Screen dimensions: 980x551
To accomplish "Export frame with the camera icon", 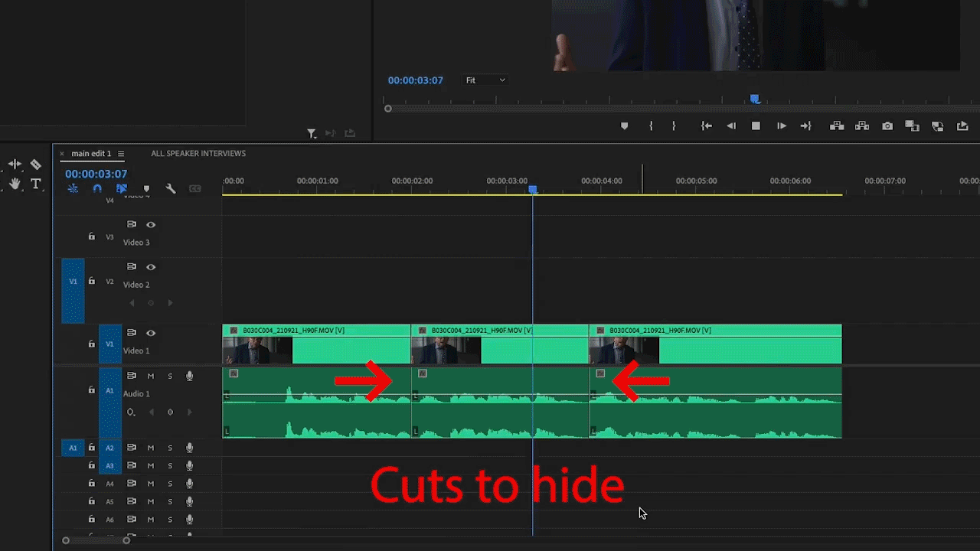I will click(887, 126).
